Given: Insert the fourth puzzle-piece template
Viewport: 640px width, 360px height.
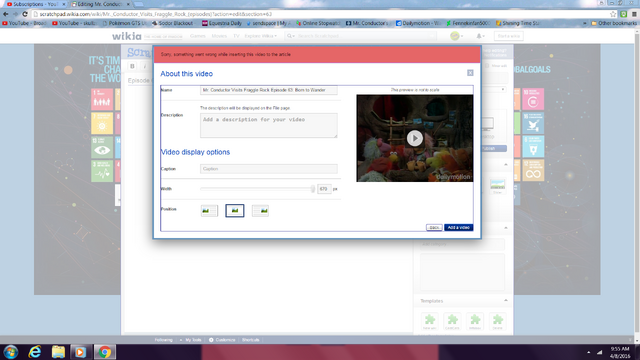Looking at the screenshot, I should coord(498,321).
